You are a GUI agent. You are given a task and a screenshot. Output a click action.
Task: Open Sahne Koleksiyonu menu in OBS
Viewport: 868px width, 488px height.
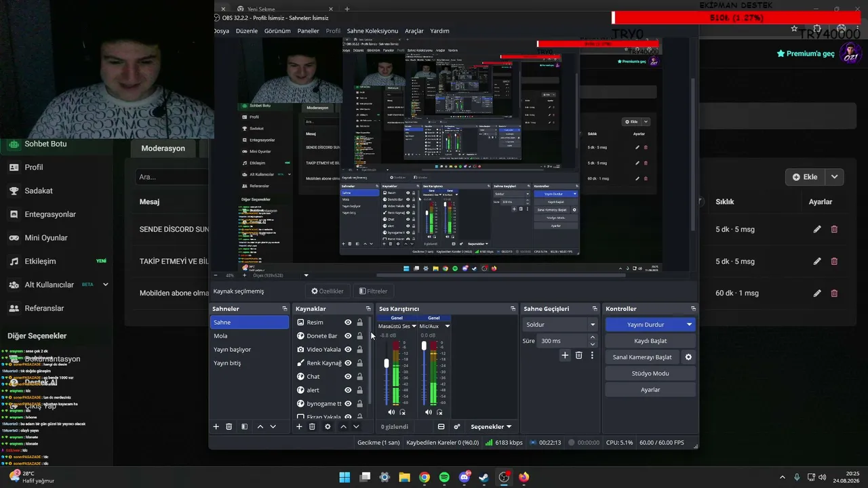click(x=372, y=31)
